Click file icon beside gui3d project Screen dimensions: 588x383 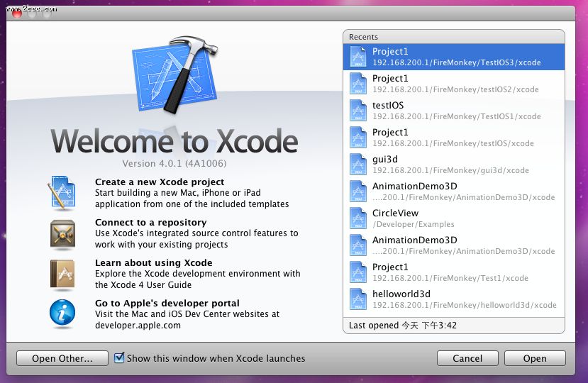[x=358, y=165]
